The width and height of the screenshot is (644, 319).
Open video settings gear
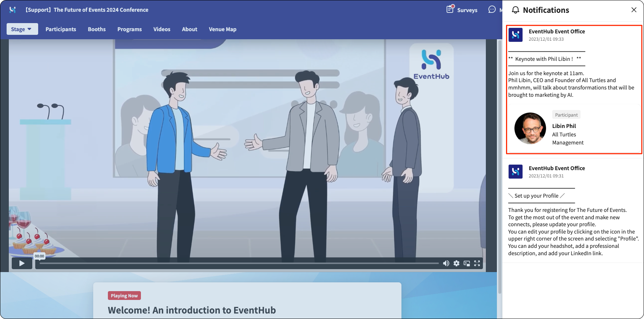(456, 263)
